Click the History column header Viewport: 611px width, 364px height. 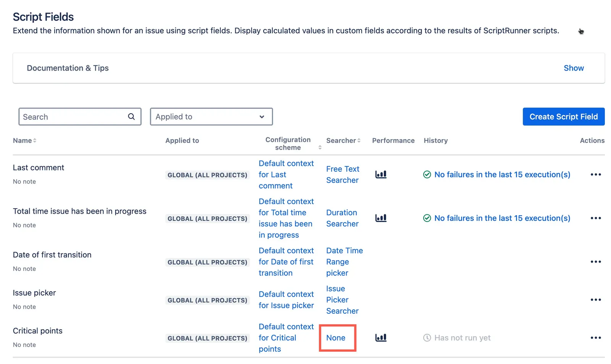tap(436, 140)
